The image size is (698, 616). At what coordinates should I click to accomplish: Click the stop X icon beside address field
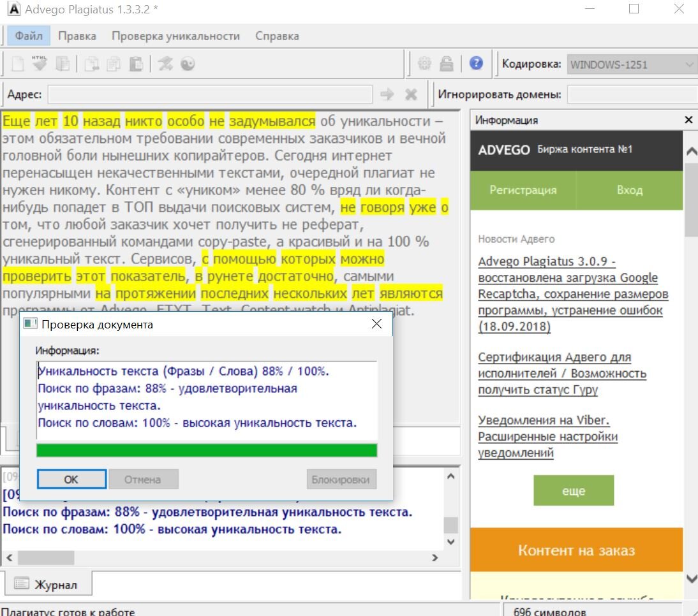pyautogui.click(x=411, y=94)
